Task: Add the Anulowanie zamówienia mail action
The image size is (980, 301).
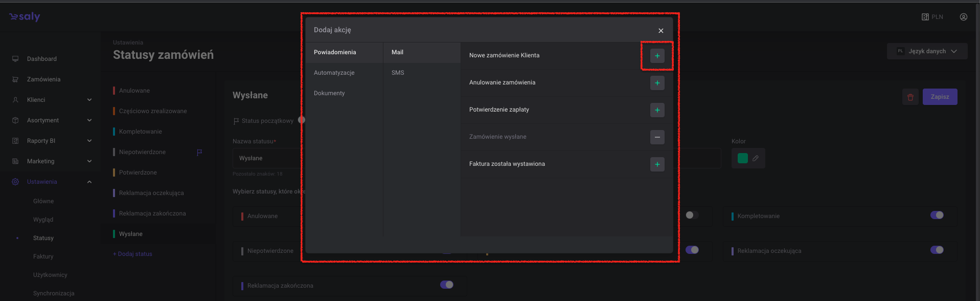Action: (657, 83)
